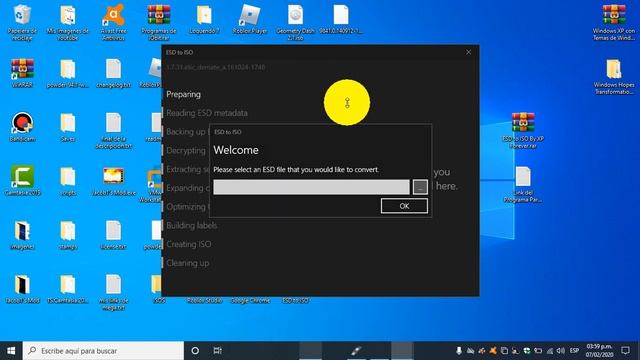The image size is (640, 360).
Task: Click the Escribe aquí para buscar box
Action: [x=103, y=351]
